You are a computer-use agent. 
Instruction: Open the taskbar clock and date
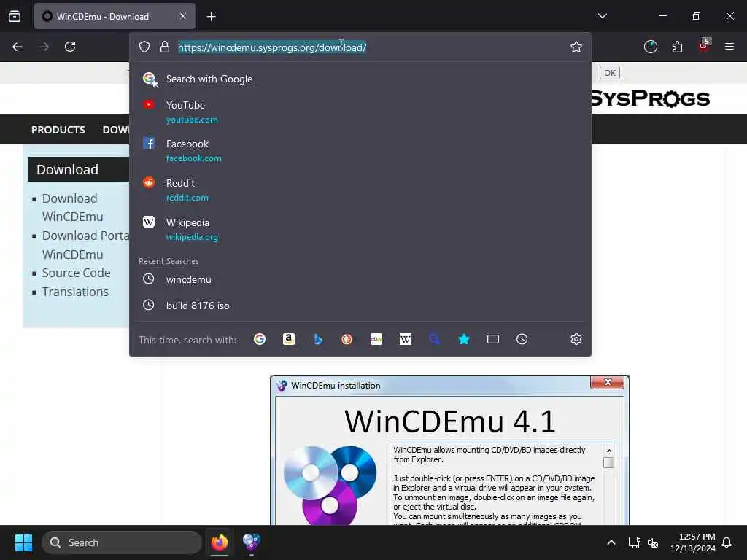click(x=692, y=542)
